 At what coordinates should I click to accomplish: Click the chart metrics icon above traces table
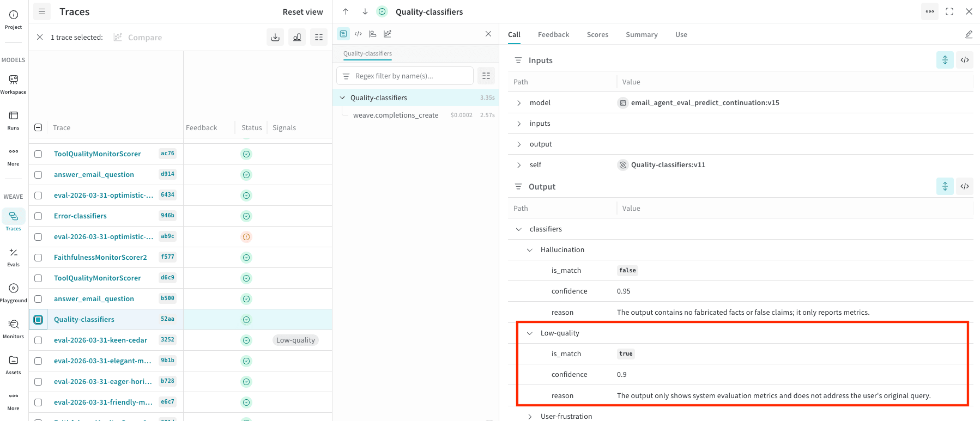[x=297, y=37]
